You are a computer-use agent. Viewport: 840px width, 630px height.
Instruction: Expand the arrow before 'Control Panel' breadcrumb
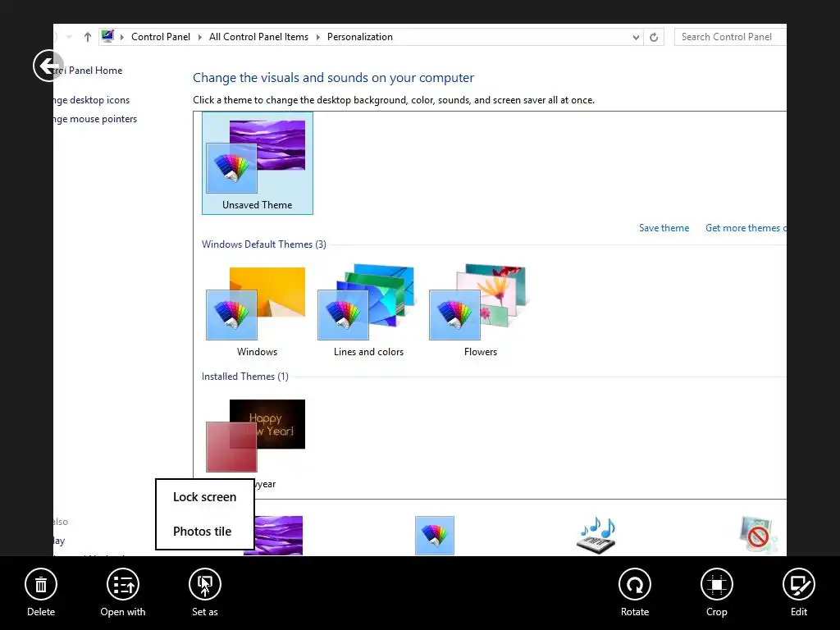point(122,37)
